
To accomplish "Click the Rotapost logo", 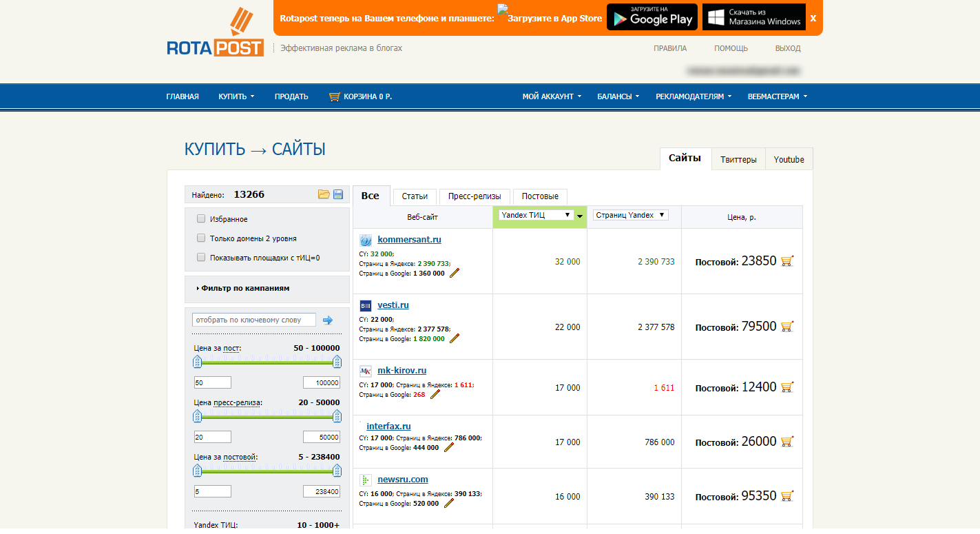I will (x=215, y=32).
